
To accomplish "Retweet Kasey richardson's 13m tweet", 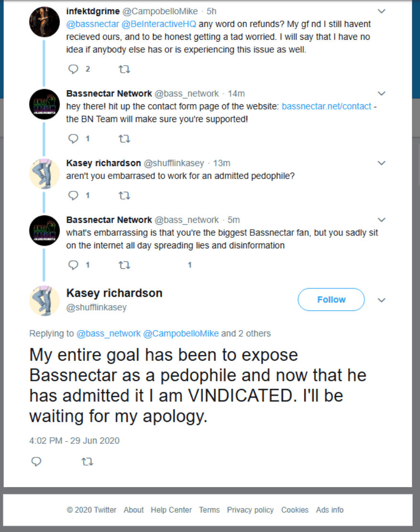I will 124,195.
